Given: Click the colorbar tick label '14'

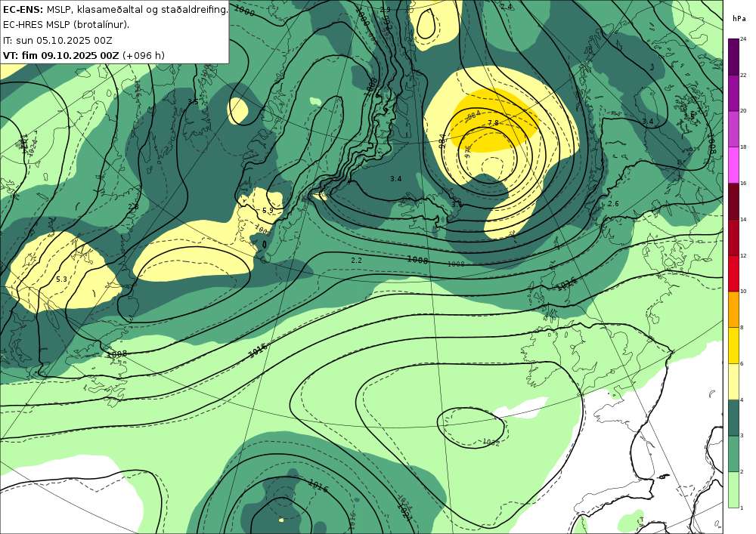Looking at the screenshot, I should 743,219.
